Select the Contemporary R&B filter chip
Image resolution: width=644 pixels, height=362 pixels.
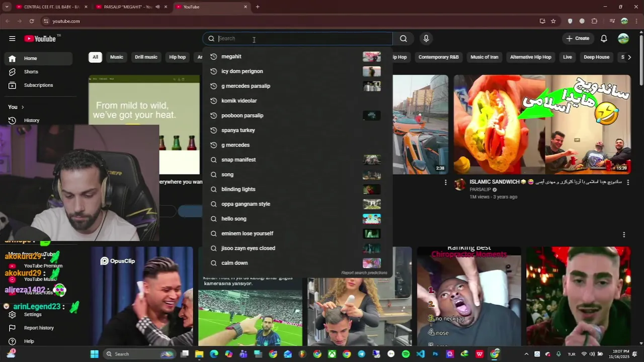coord(439,57)
